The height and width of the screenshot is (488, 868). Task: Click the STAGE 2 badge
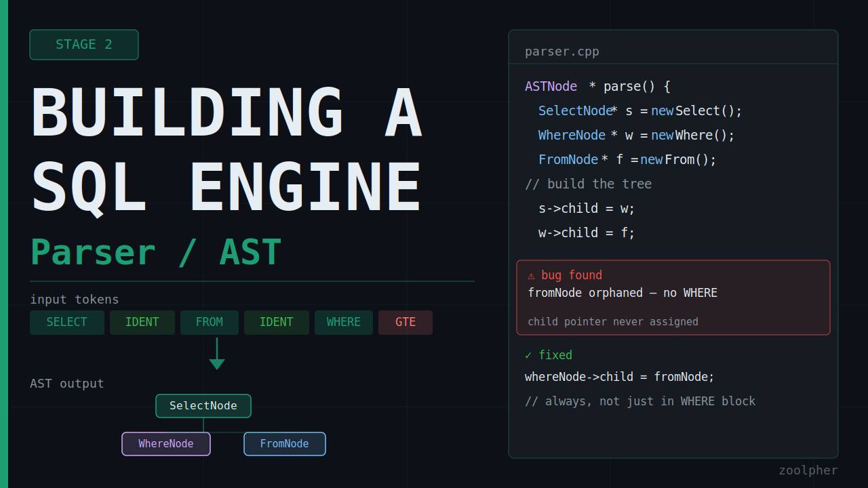(84, 45)
